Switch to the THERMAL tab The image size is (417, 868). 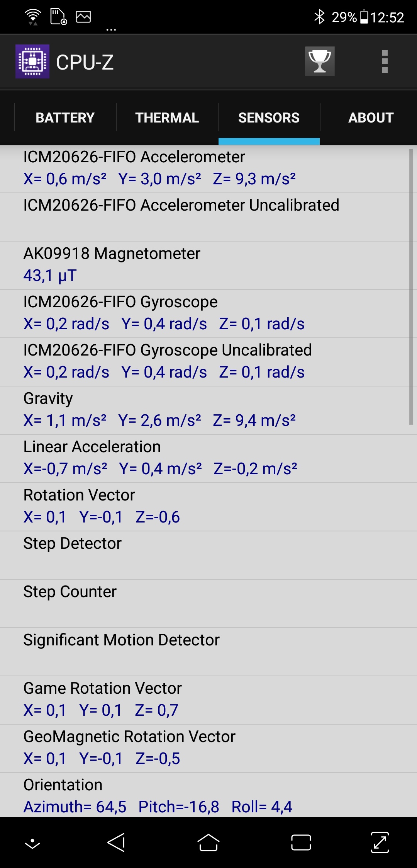(167, 117)
